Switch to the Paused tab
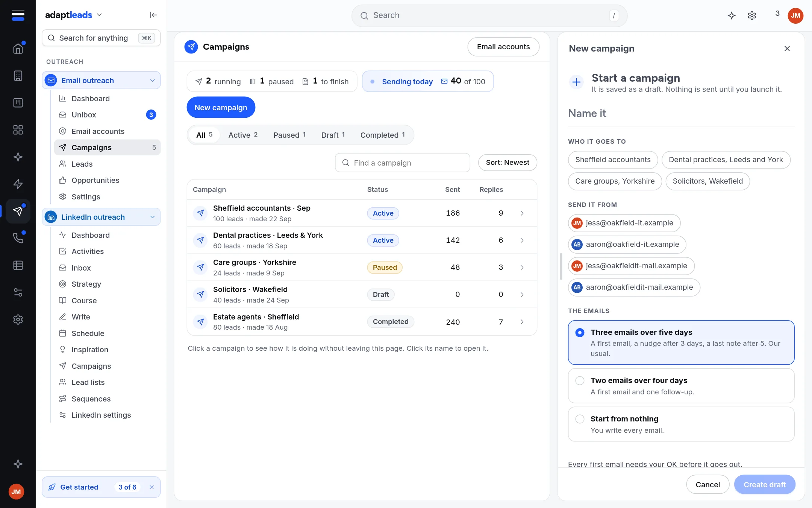Image resolution: width=812 pixels, height=508 pixels. 289,135
